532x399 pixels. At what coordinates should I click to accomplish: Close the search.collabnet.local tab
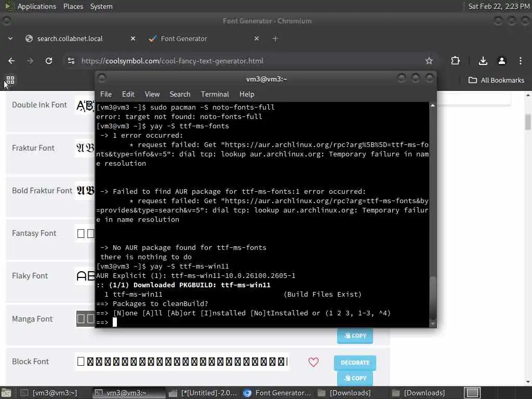point(133,38)
